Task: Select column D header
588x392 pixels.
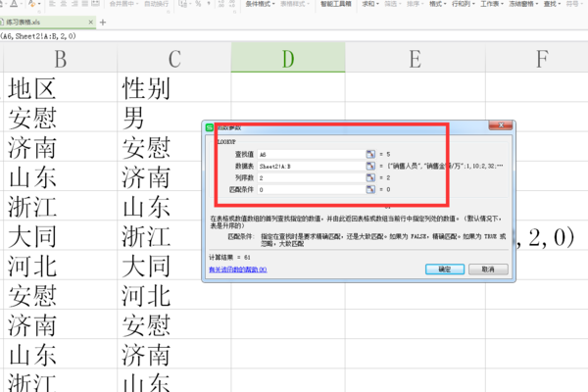Action: pos(287,60)
